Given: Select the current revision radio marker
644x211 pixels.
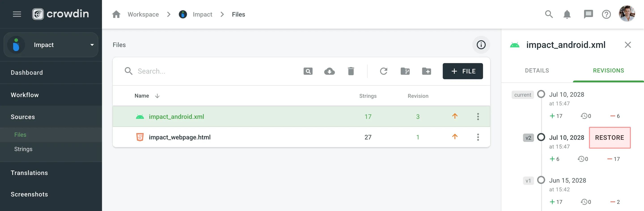Looking at the screenshot, I should pyautogui.click(x=541, y=94).
